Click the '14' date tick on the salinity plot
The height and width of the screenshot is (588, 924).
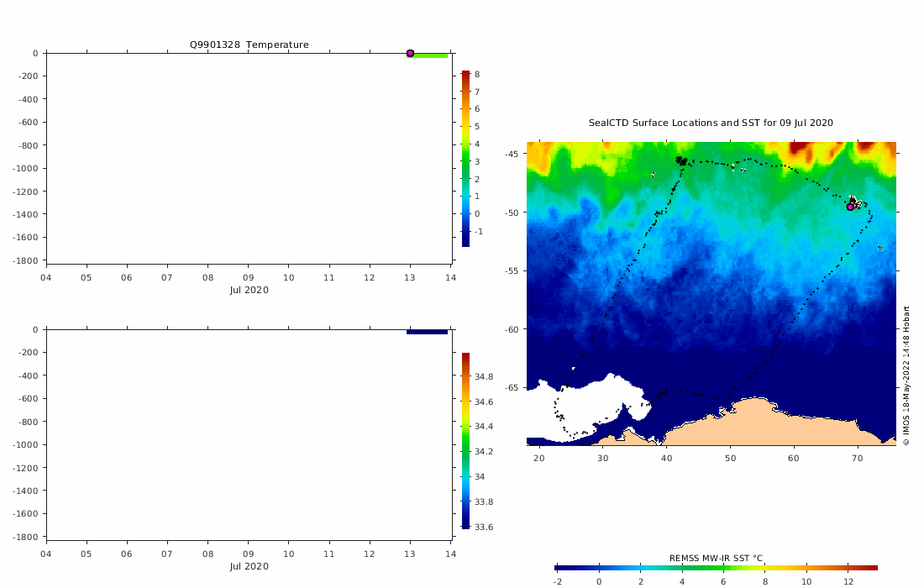pos(450,554)
